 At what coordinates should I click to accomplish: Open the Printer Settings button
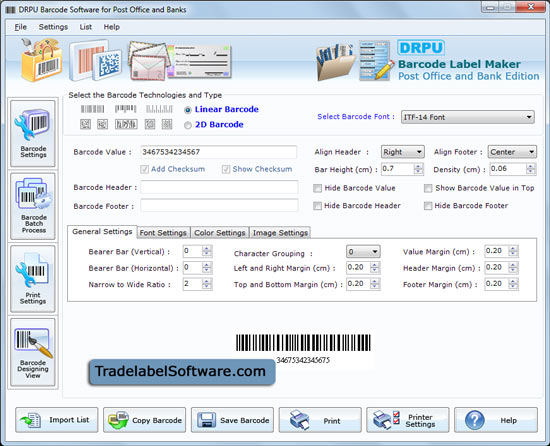pyautogui.click(x=408, y=420)
